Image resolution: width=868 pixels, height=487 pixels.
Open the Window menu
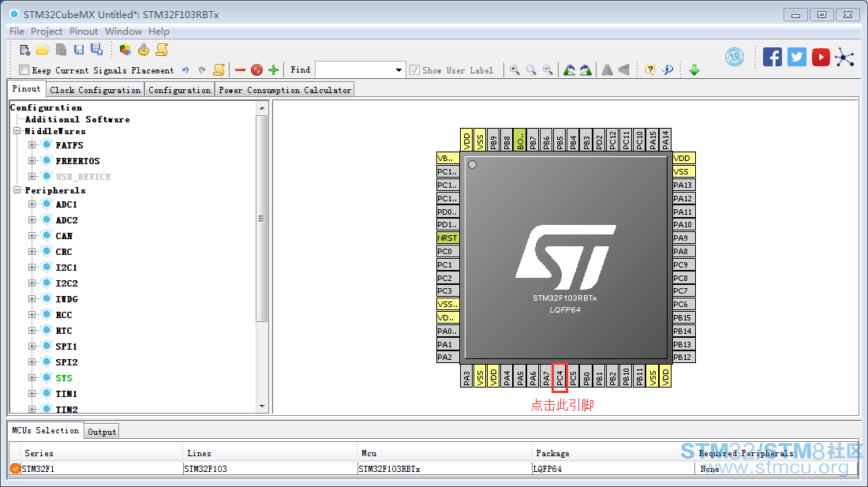[x=123, y=32]
